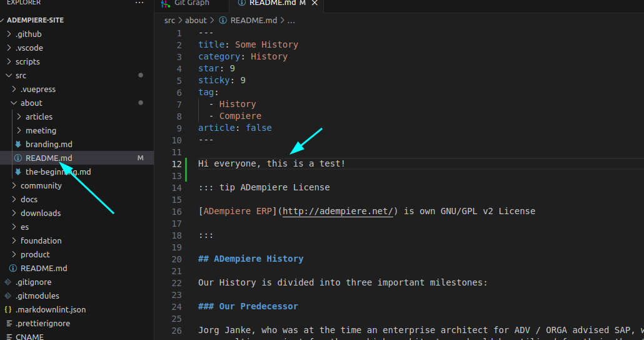
Task: Click the EXPLORER panel title
Action: point(24,3)
